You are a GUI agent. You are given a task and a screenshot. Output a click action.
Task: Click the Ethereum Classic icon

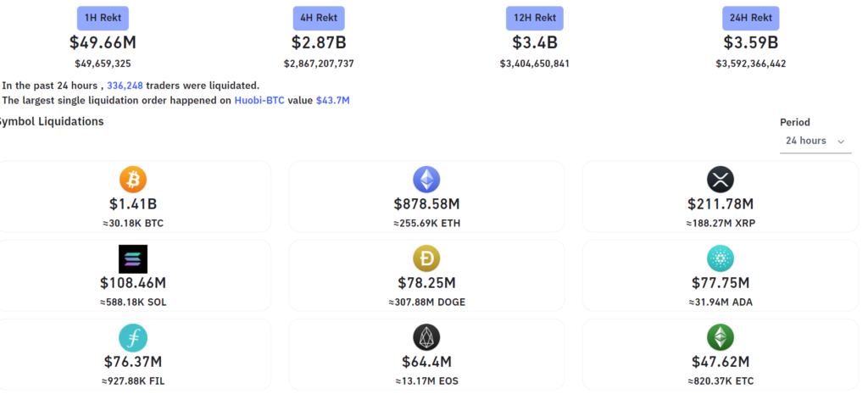(x=720, y=337)
